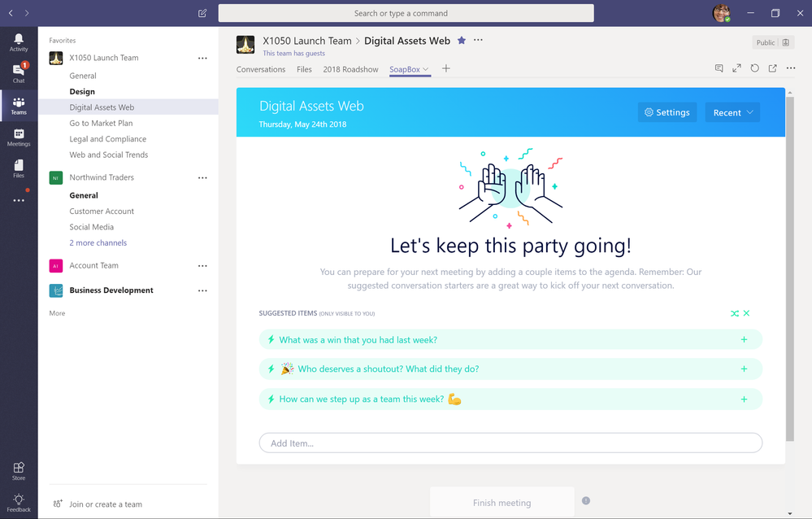The width and height of the screenshot is (812, 519).
Task: Go forward with the right arrow
Action: click(x=27, y=13)
